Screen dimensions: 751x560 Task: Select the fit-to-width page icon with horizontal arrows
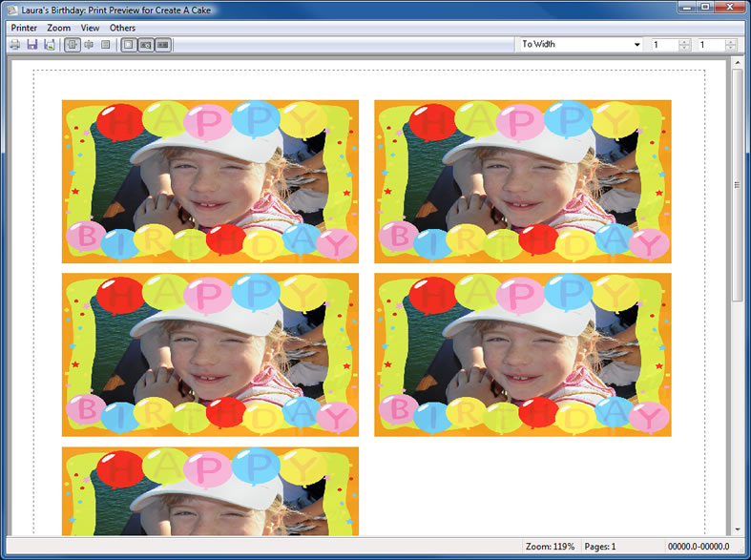73,45
